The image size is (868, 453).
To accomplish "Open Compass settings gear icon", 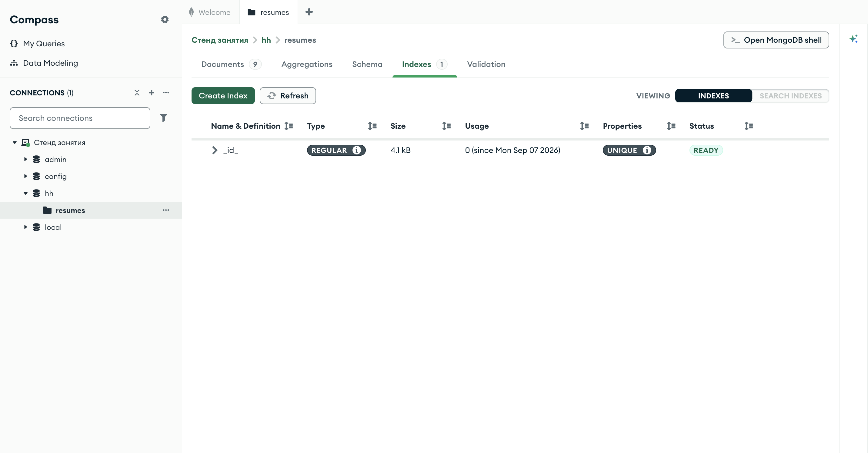I will 165,19.
